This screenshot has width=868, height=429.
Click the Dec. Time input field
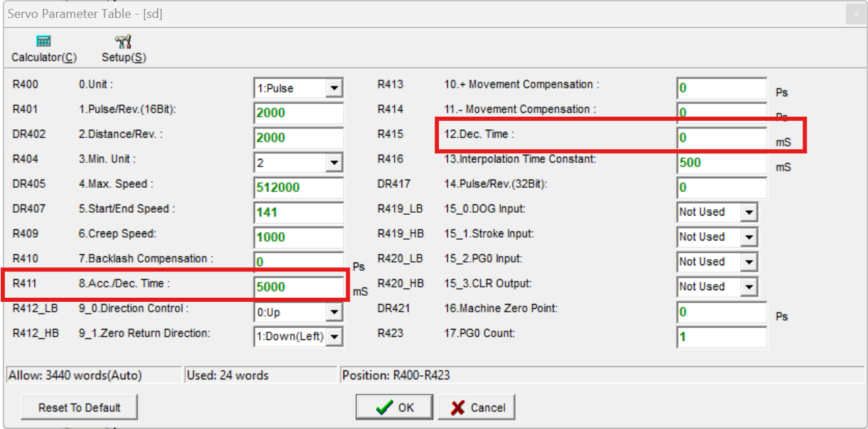721,138
